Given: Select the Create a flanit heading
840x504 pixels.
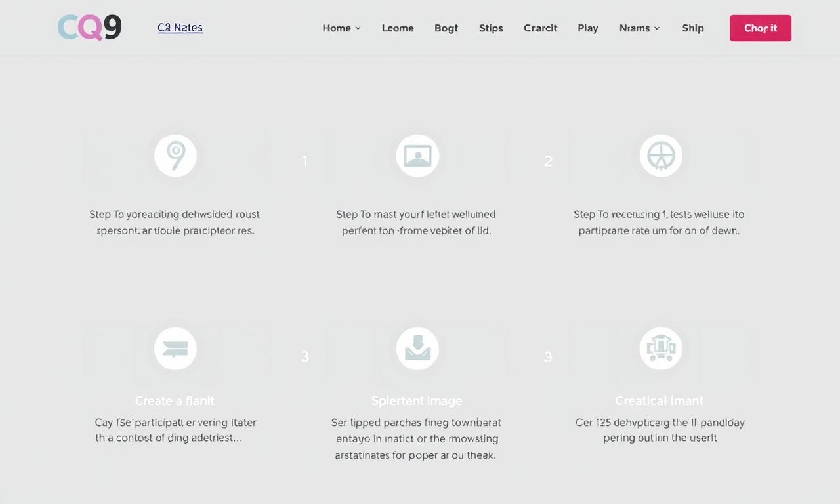Looking at the screenshot, I should point(175,400).
